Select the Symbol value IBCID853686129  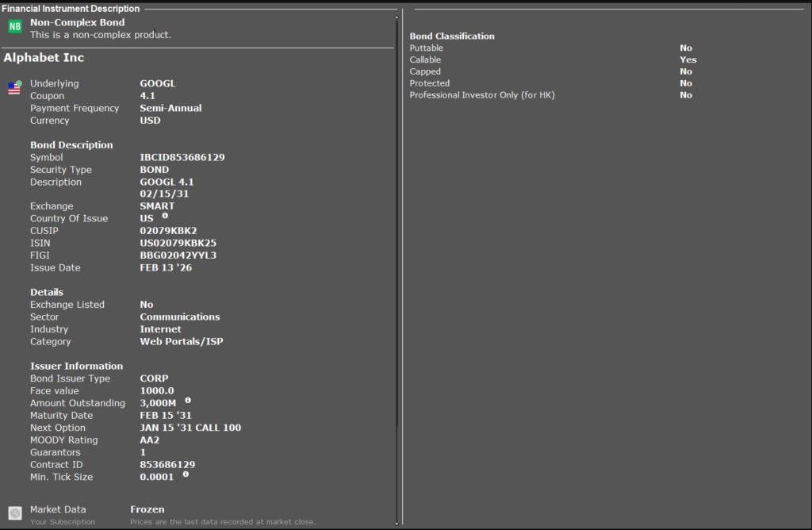[x=182, y=157]
